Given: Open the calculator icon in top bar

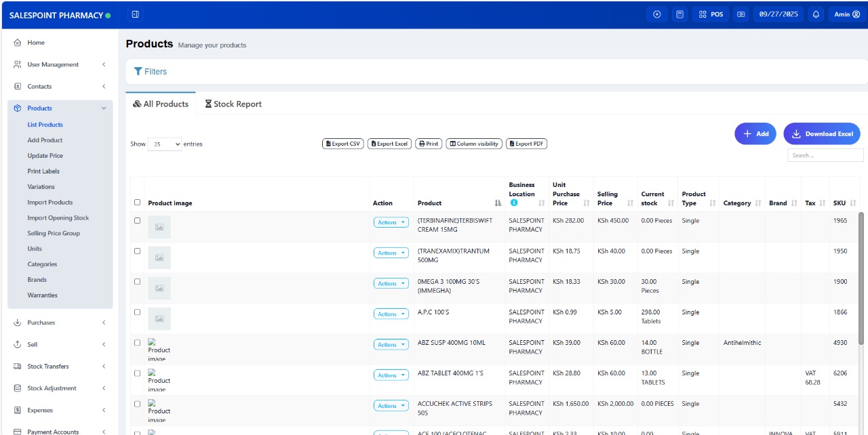Looking at the screenshot, I should (x=679, y=14).
